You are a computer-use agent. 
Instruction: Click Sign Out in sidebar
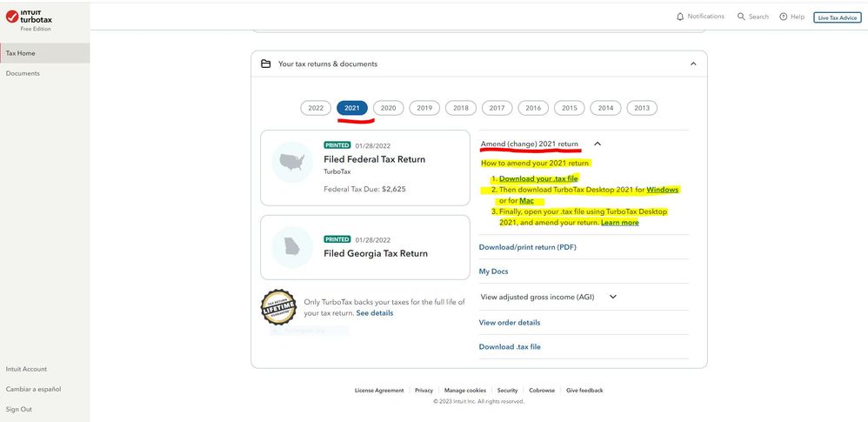[19, 409]
